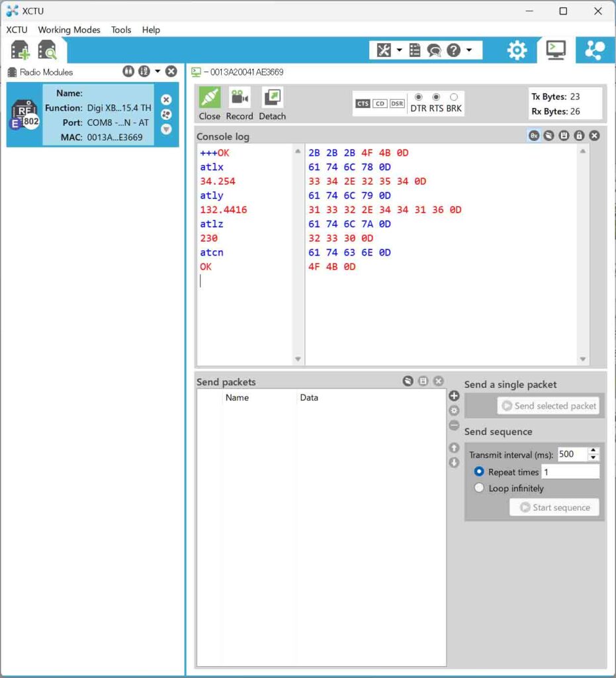Edit selected packet gear icon
Viewport: 616px width, 678px height.
point(454,411)
